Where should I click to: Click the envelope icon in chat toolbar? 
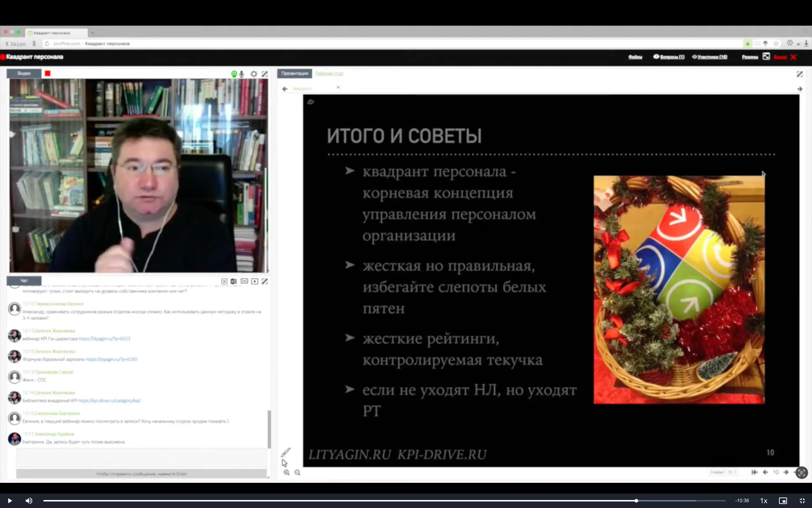point(244,281)
